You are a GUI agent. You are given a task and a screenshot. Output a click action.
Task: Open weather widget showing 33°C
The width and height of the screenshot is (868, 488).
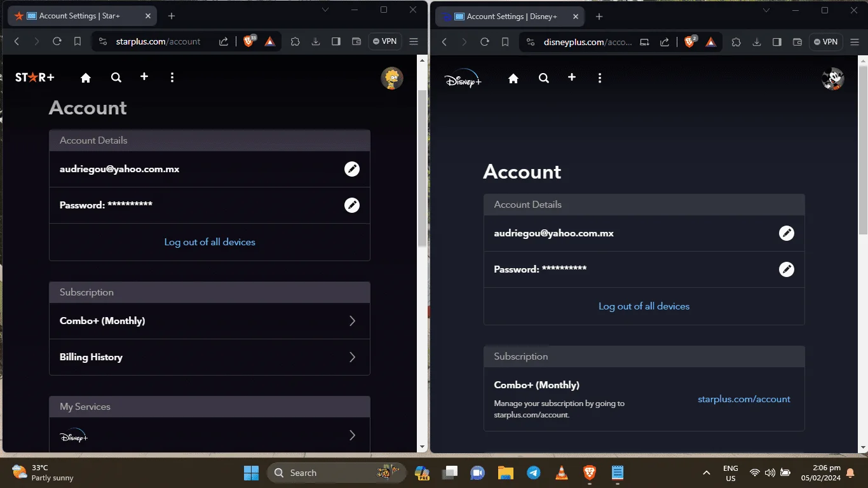click(43, 473)
